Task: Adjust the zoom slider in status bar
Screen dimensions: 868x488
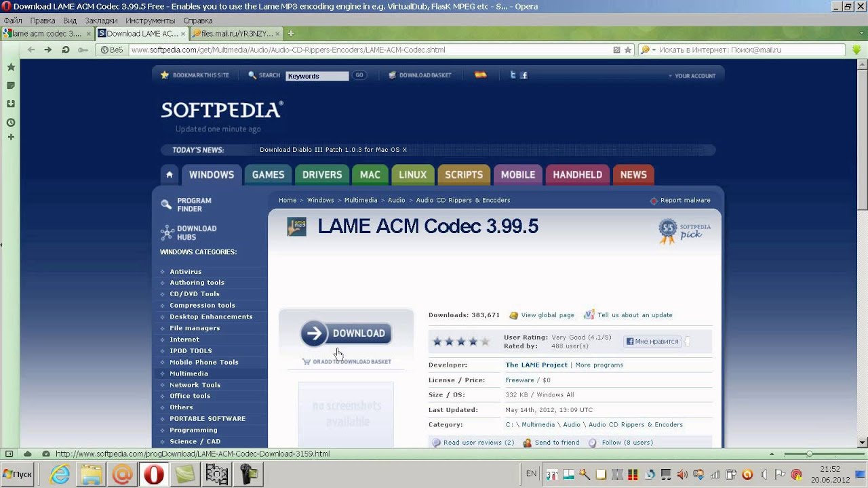Action: 809,453
